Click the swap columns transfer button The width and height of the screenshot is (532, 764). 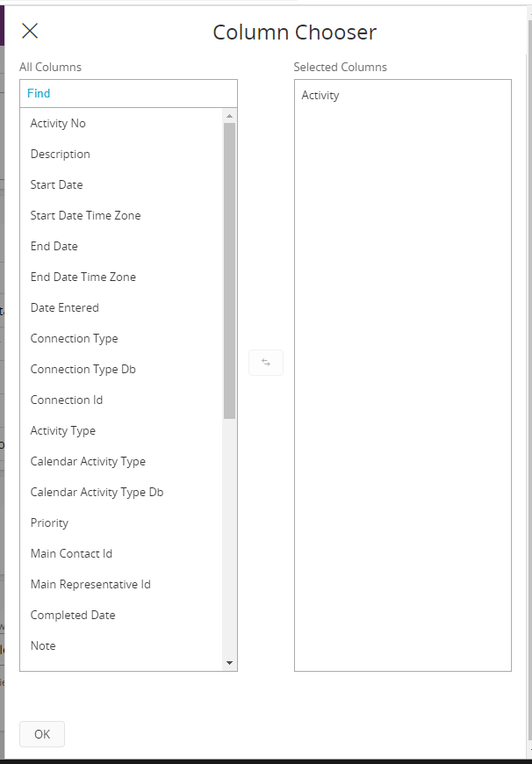(x=266, y=362)
